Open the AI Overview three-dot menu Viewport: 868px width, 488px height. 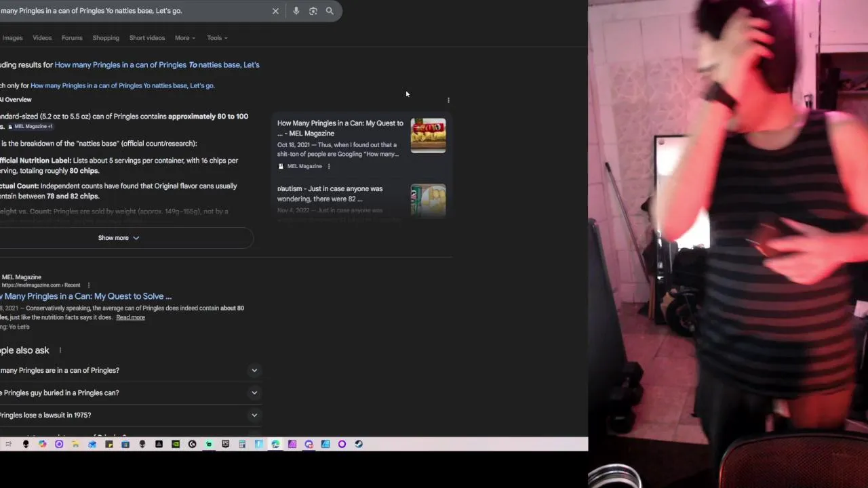(448, 100)
